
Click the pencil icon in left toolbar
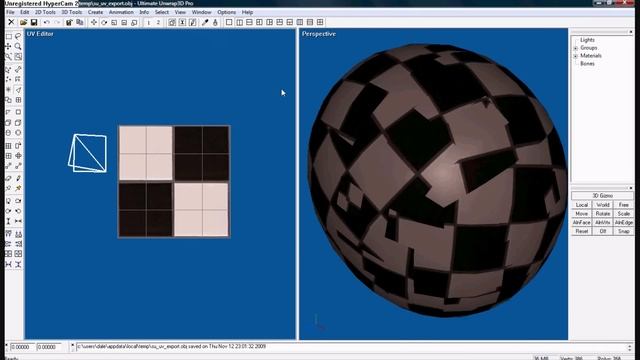pyautogui.click(x=18, y=178)
